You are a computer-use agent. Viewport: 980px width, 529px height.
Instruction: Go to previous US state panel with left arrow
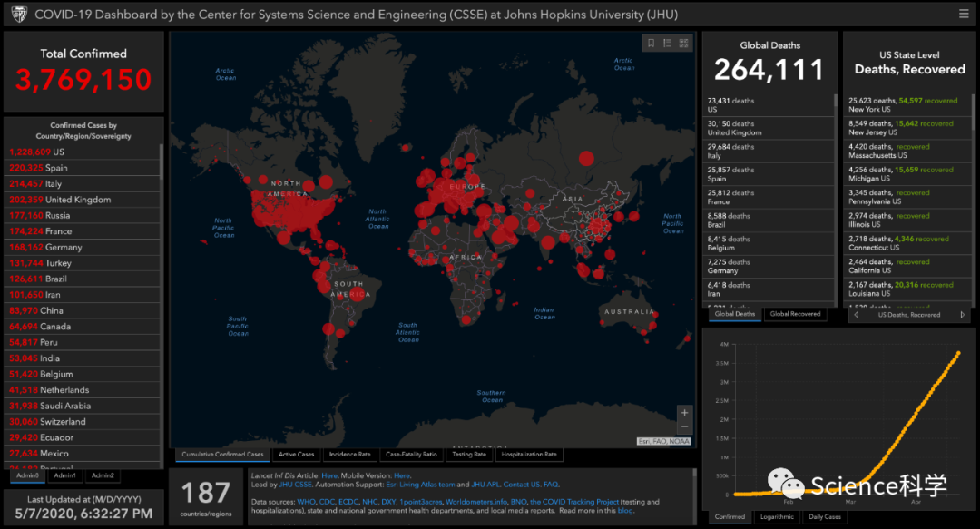point(857,315)
